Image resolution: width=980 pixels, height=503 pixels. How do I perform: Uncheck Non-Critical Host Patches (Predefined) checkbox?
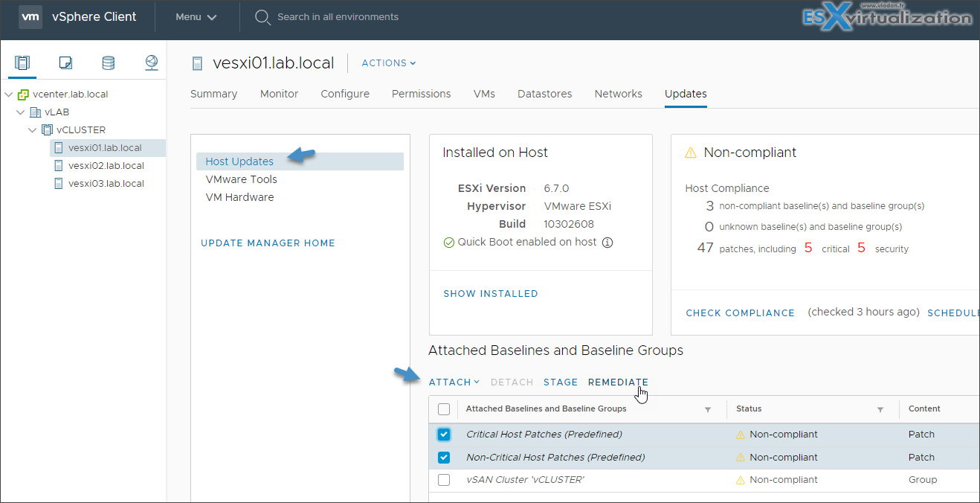tap(444, 457)
